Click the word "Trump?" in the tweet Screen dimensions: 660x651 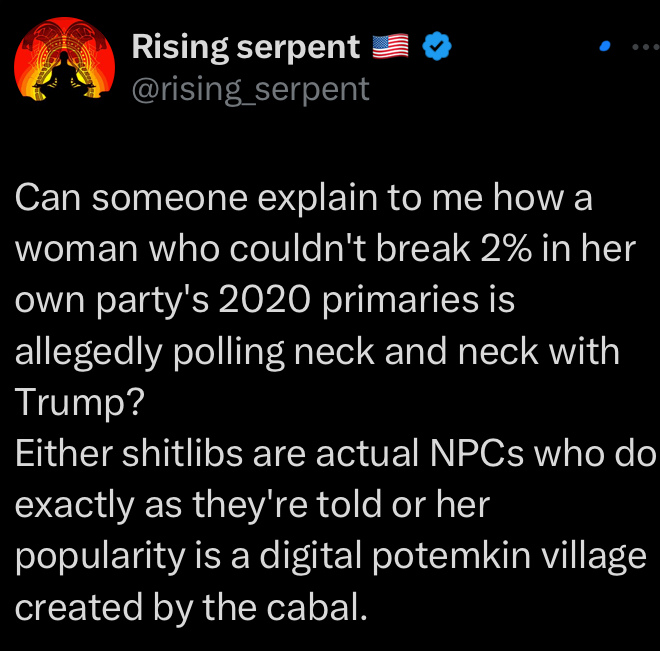click(80, 403)
